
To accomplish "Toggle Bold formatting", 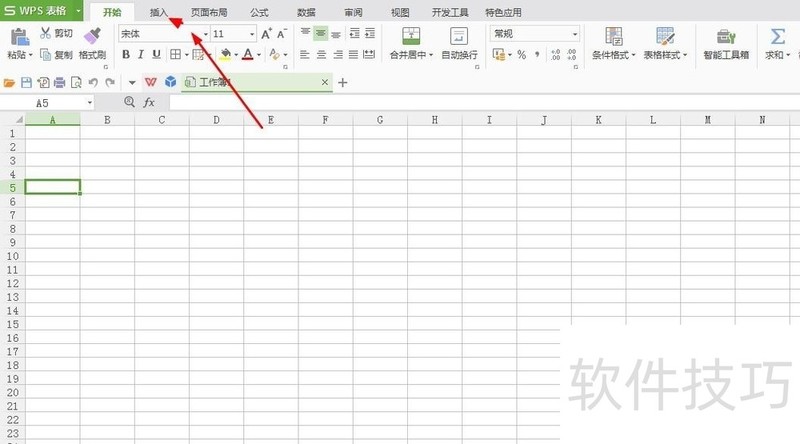I will 126,54.
